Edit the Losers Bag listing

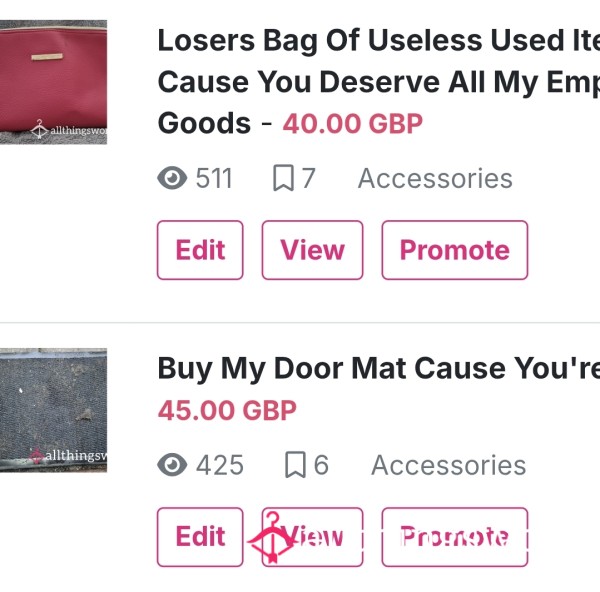click(200, 250)
